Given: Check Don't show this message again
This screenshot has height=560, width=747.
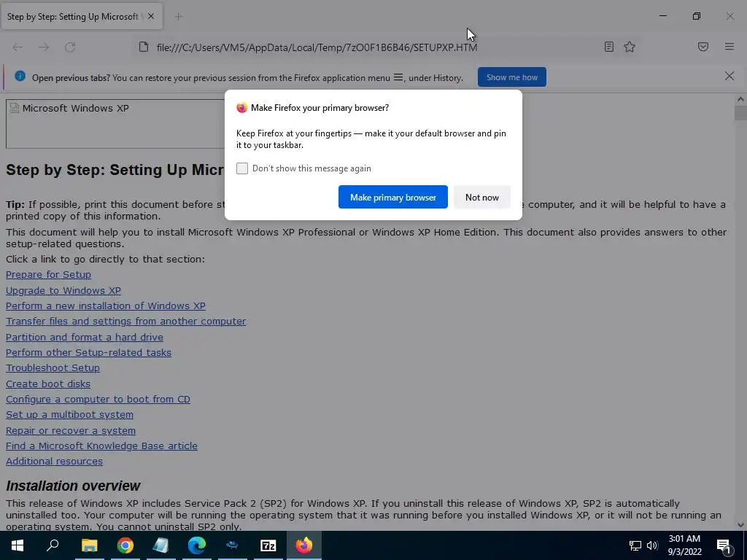Looking at the screenshot, I should click(242, 168).
